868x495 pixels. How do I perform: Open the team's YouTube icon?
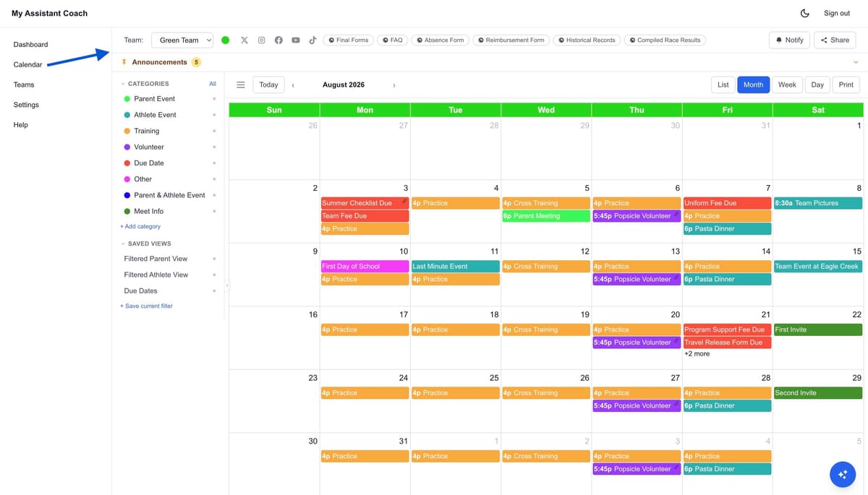(x=296, y=40)
